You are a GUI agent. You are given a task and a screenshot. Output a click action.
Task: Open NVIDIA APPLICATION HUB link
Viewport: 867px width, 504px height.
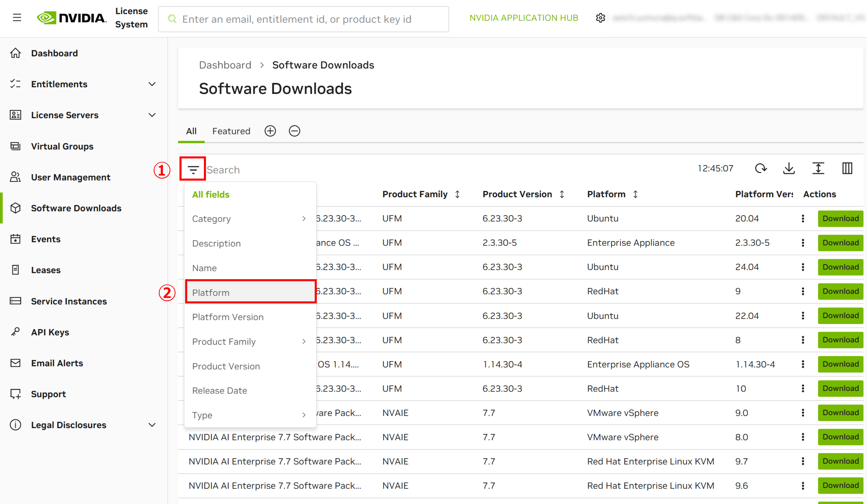pos(524,18)
